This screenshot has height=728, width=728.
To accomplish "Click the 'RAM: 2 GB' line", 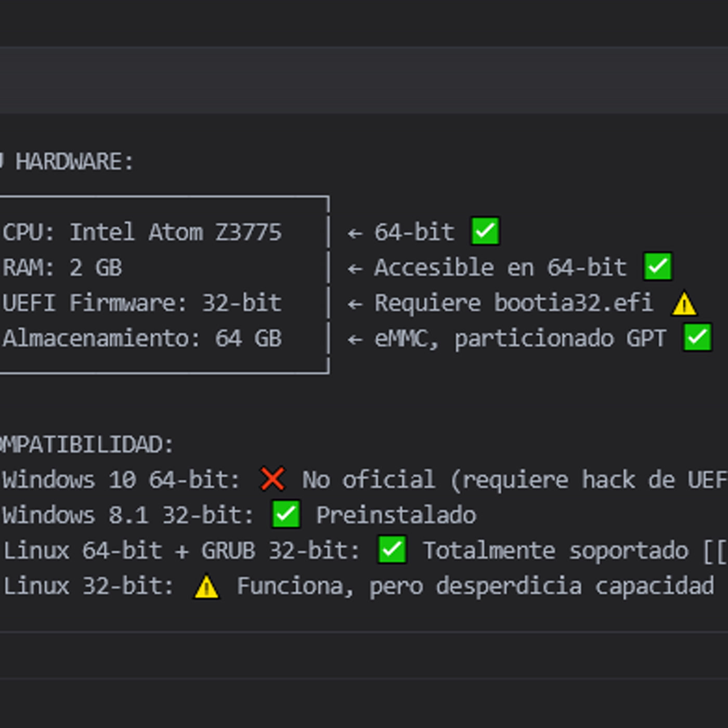I will pyautogui.click(x=62, y=268).
